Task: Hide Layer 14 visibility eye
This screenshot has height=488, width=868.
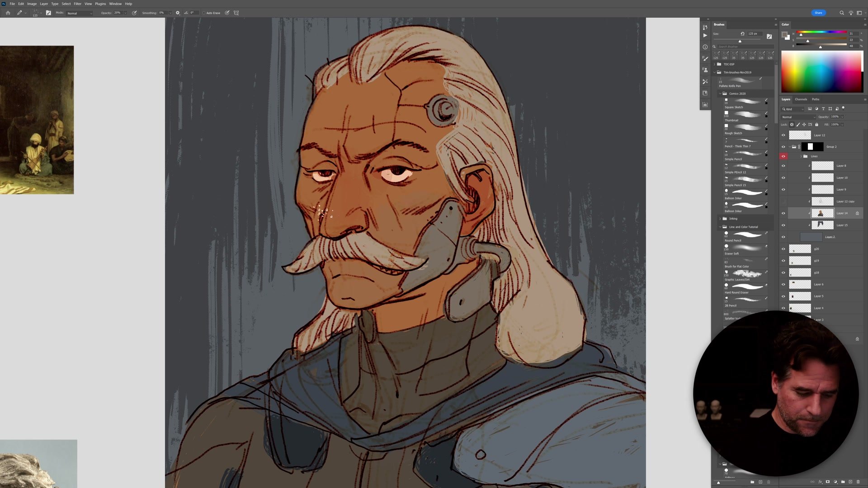Action: tap(783, 213)
